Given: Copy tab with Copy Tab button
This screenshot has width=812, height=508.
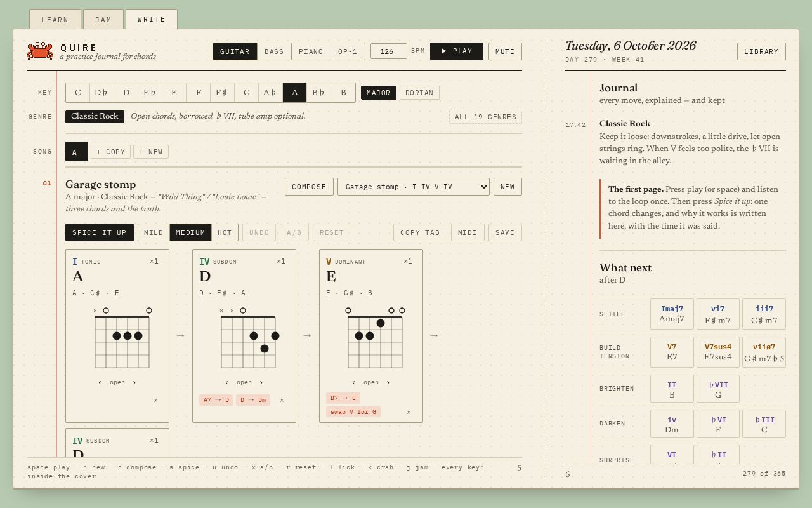Looking at the screenshot, I should (x=420, y=232).
